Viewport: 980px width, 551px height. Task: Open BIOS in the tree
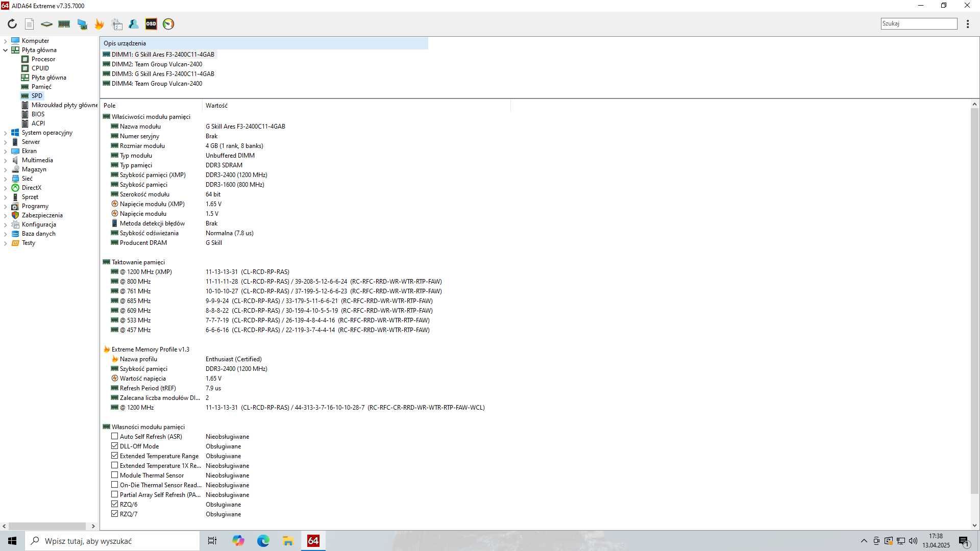(x=38, y=114)
